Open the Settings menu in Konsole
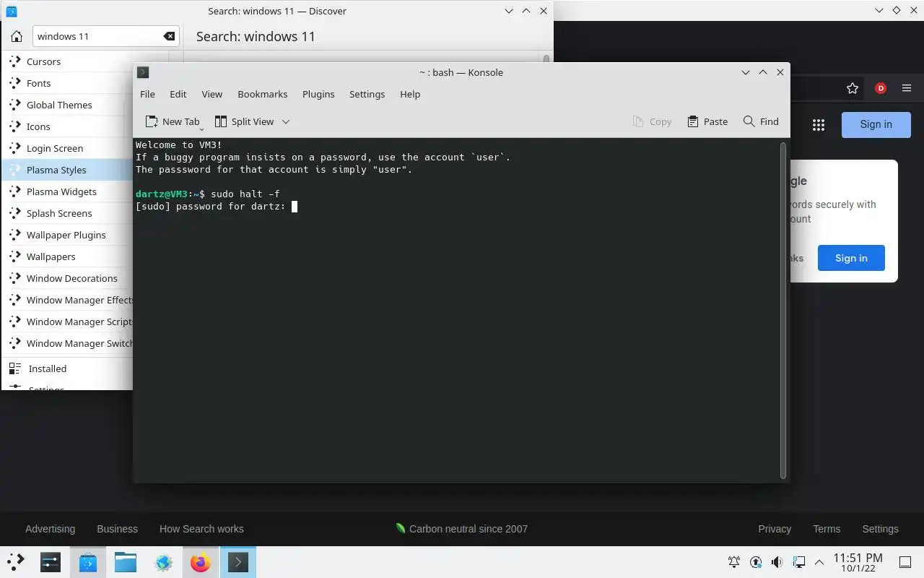Image resolution: width=924 pixels, height=578 pixels. click(x=367, y=94)
